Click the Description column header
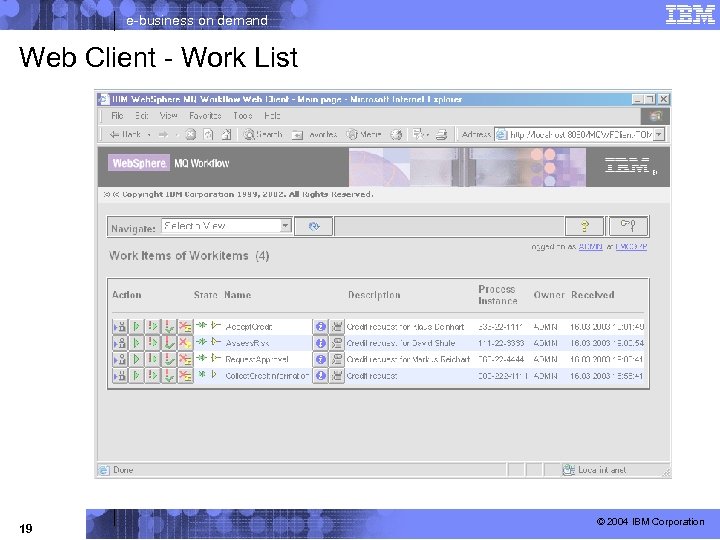720x540 pixels. tap(374, 295)
